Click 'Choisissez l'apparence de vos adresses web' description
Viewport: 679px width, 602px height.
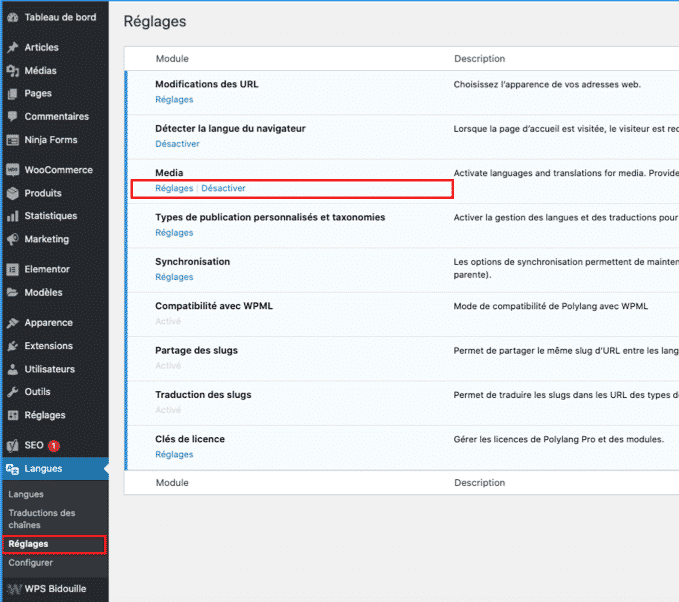tap(547, 84)
